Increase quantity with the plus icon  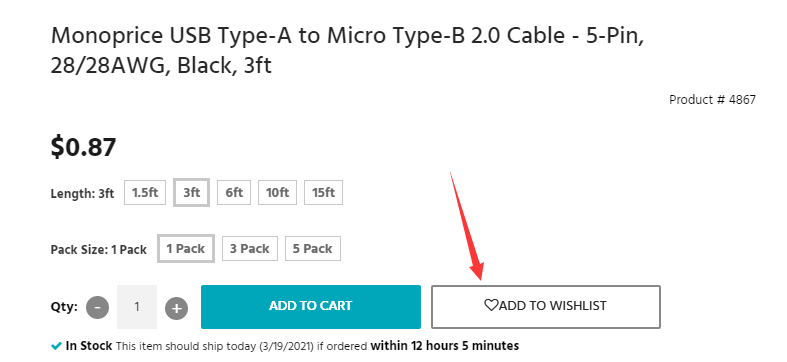point(176,308)
